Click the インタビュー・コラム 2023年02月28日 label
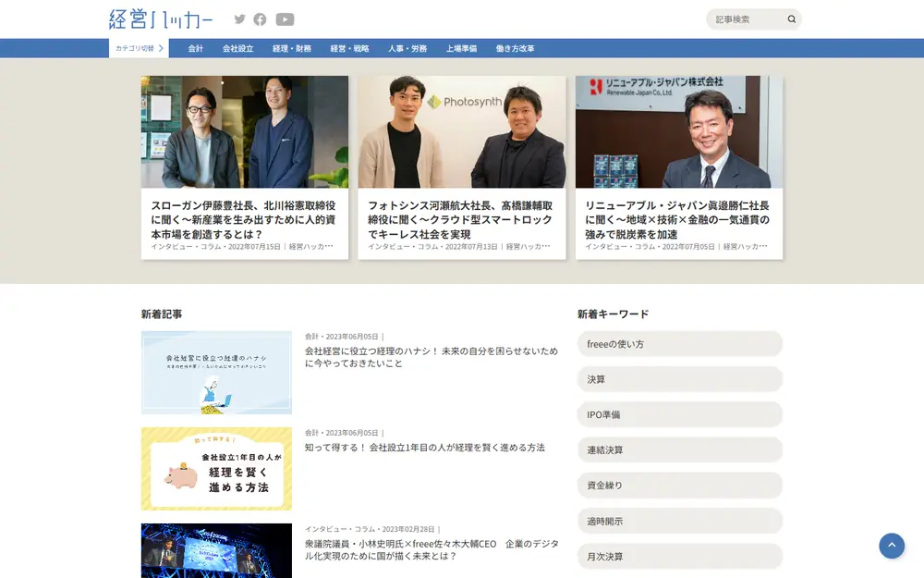Image resolution: width=924 pixels, height=578 pixels. (372, 529)
